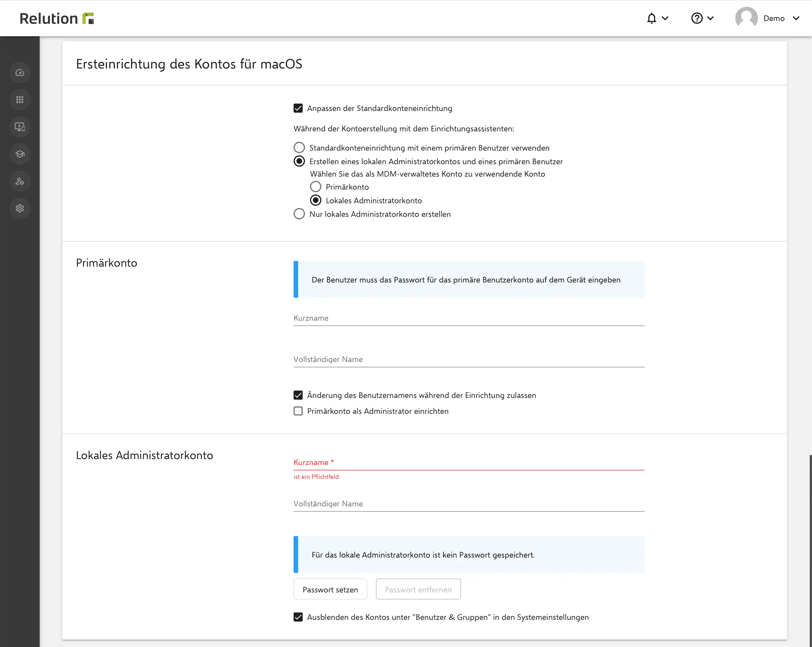Click the 'ist ein Pflichtfeld' error text
Screen dimensions: 812x647
[316, 477]
